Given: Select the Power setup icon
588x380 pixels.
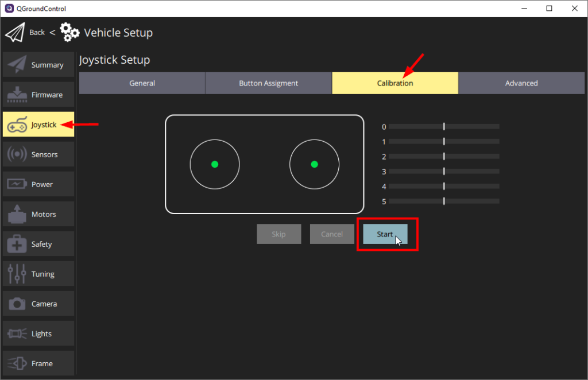Looking at the screenshot, I should coord(18,184).
